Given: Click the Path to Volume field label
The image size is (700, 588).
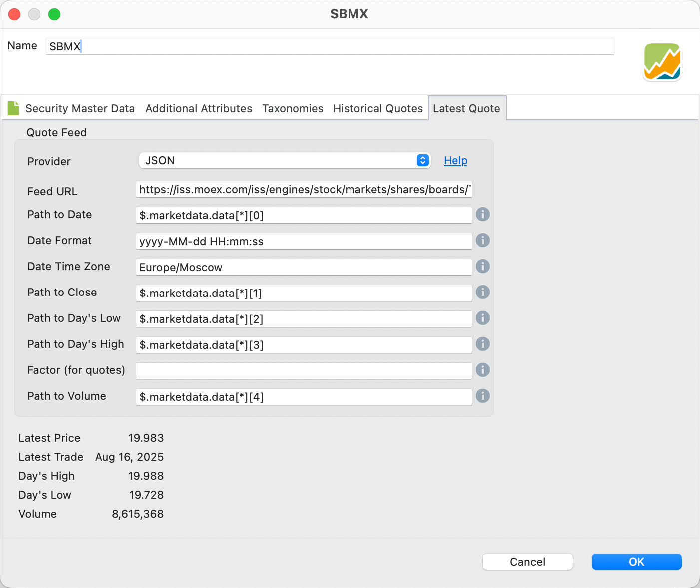Looking at the screenshot, I should pyautogui.click(x=67, y=396).
